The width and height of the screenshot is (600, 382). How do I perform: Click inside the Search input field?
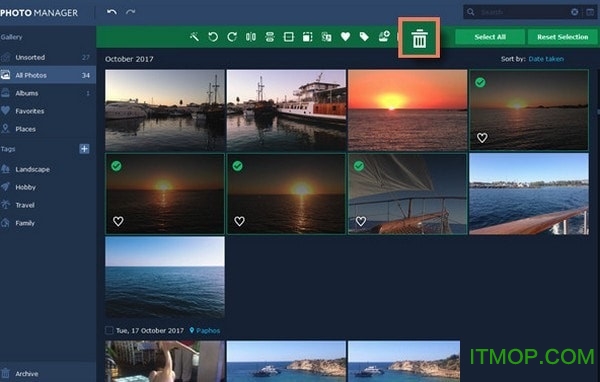(524, 12)
